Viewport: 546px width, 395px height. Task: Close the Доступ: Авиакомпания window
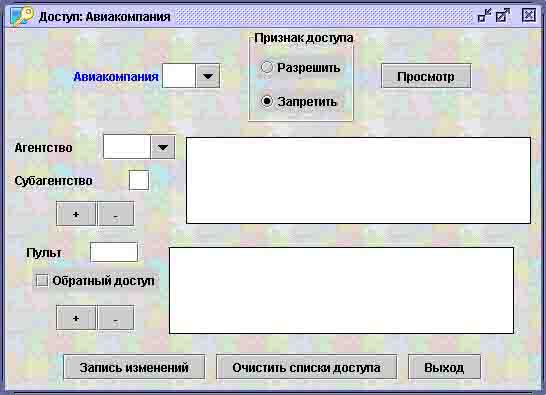tap(529, 15)
